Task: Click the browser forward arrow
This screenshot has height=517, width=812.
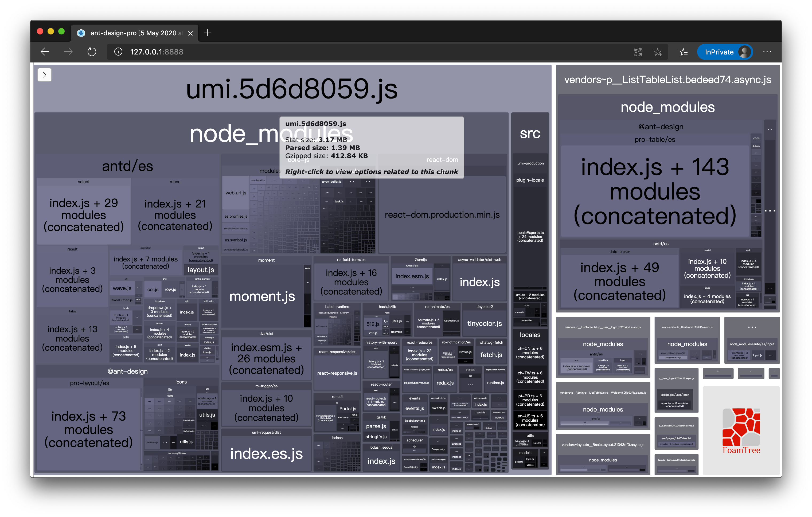Action: tap(68, 52)
